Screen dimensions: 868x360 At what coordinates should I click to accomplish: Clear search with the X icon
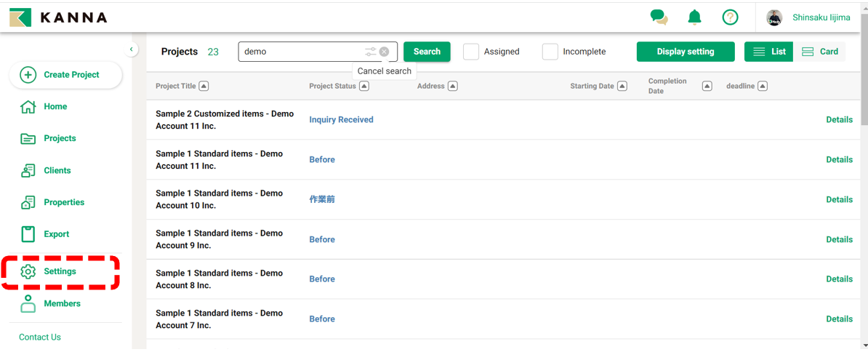385,52
